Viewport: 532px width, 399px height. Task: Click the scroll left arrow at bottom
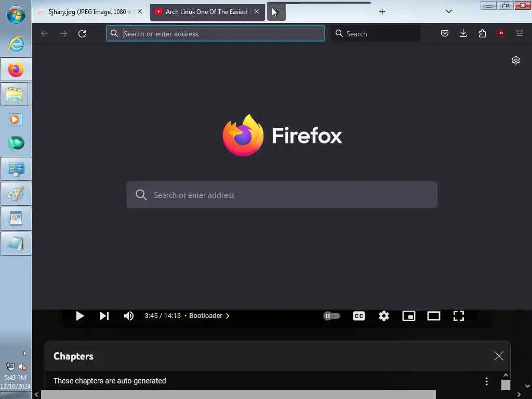pos(37,395)
